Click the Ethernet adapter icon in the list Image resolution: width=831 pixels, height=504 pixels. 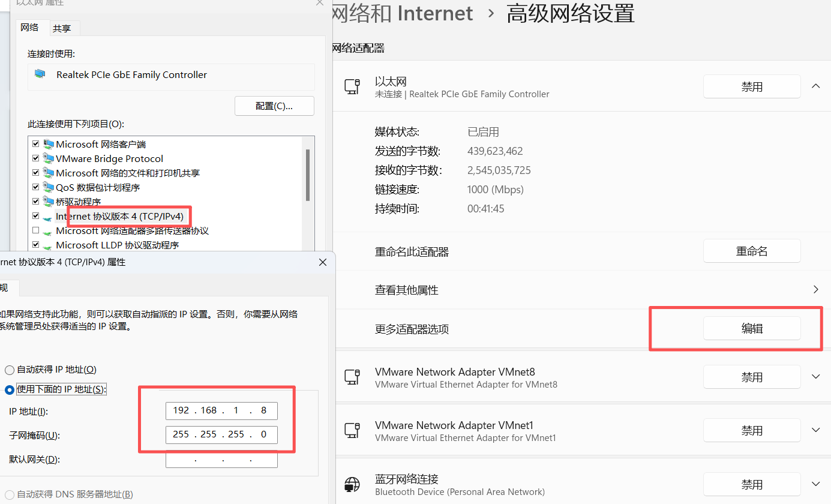coord(352,87)
